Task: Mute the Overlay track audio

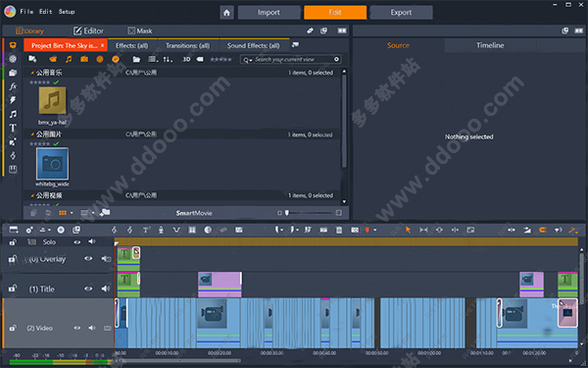Action: (x=106, y=258)
